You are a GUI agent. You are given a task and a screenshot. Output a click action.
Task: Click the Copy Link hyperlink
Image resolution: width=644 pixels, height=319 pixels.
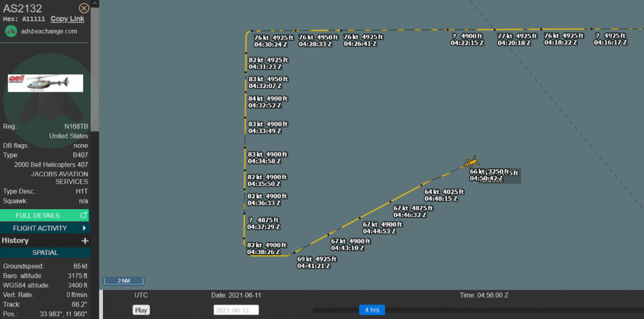pyautogui.click(x=67, y=19)
